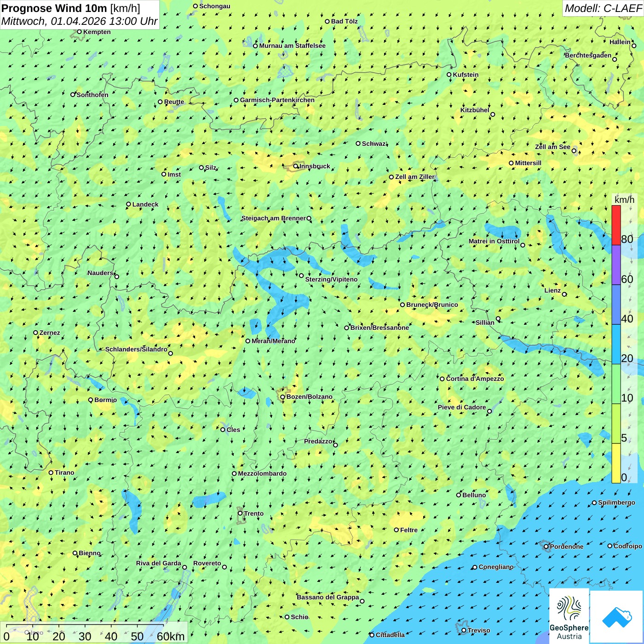Click the 'Prognose Wind 10m [km/h]' title
Screen dimensions: 644x644
click(71, 8)
